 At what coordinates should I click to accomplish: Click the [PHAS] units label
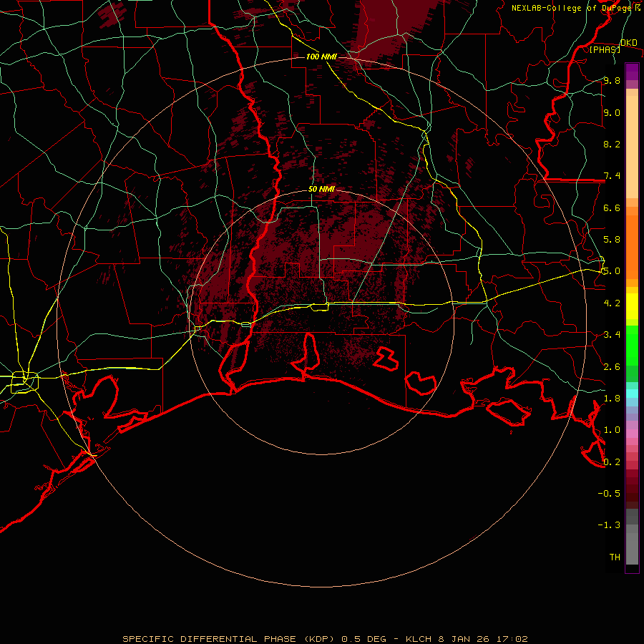point(605,49)
